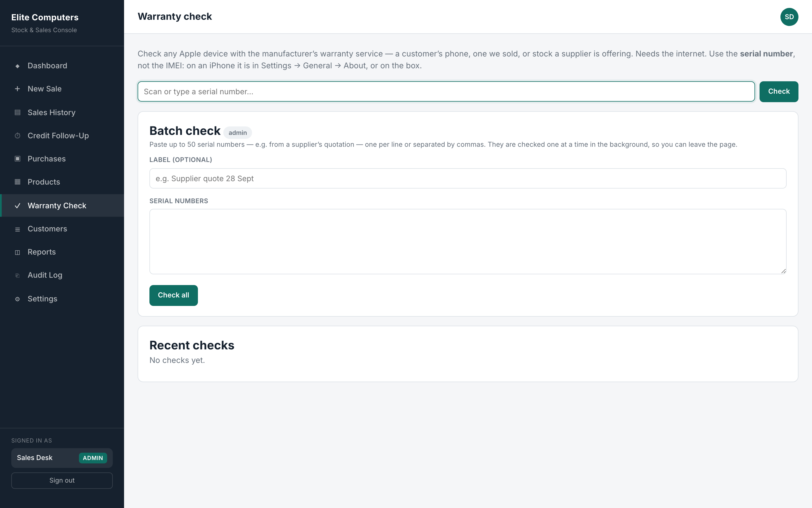Click the Label (optional) input field
812x508 pixels.
pos(468,178)
